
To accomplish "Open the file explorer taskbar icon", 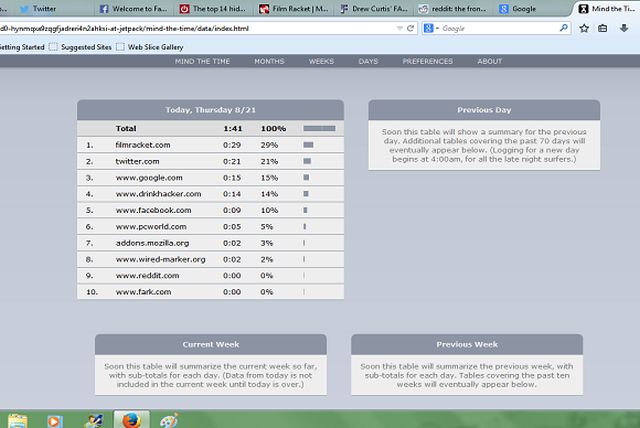I will pos(18,421).
